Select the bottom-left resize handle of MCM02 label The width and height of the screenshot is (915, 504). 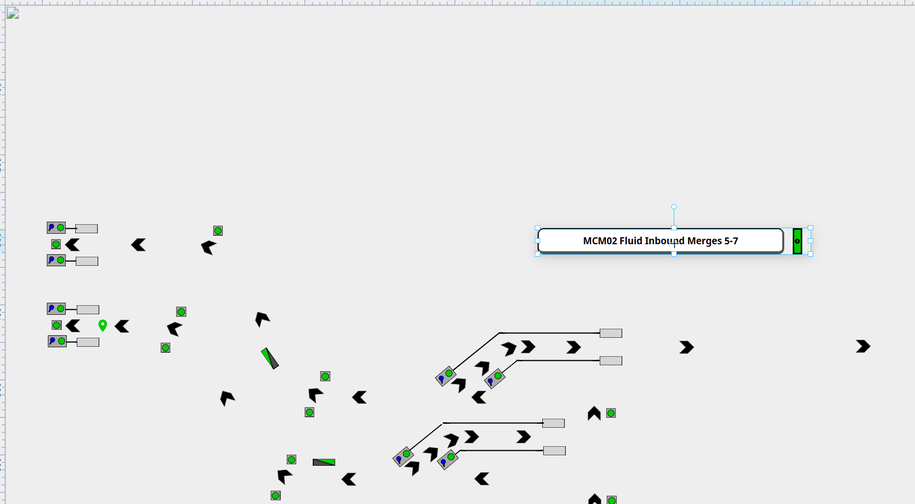coord(538,254)
